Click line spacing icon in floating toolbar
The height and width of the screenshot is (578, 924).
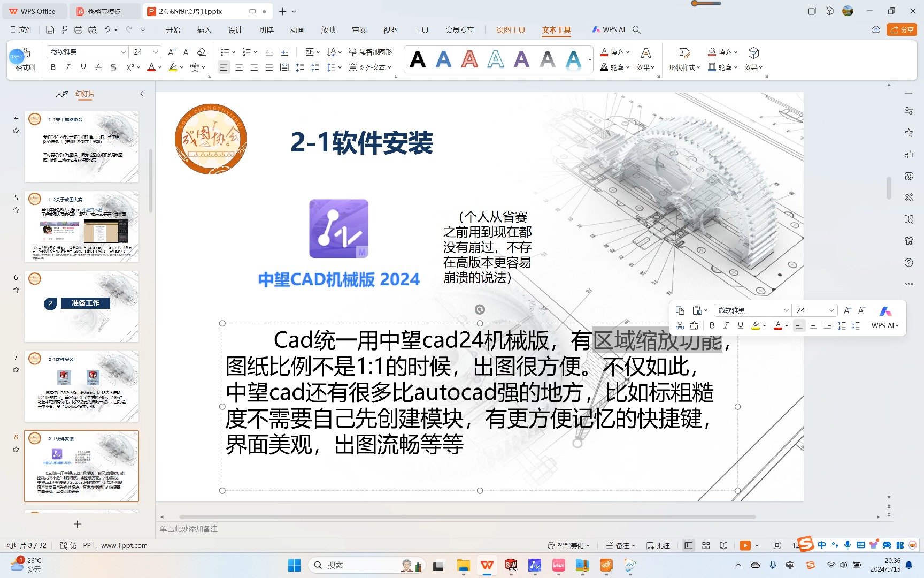[x=842, y=325]
